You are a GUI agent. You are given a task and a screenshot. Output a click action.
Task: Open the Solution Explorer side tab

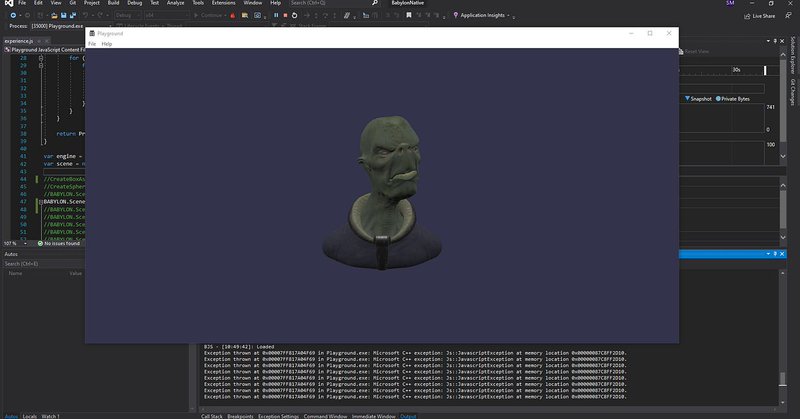(x=792, y=55)
